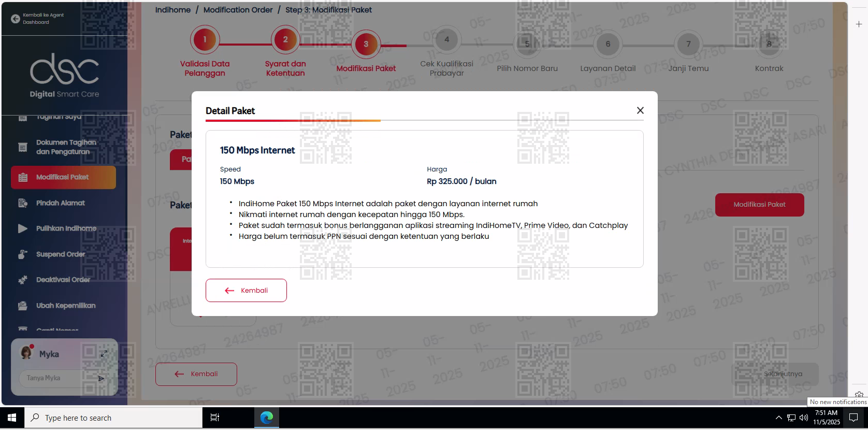Click the bottom Kembali page button
Viewport: 868px width, 430px height.
(196, 374)
